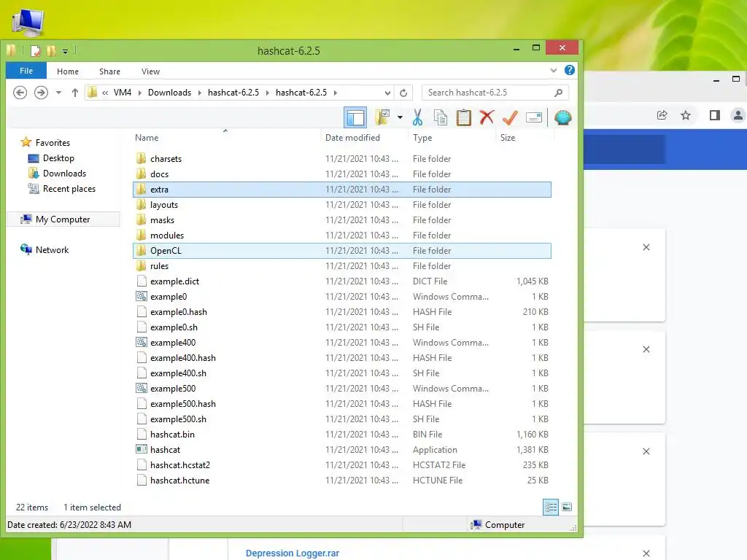Click share icon in browser window
Screen dimensions: 747x560
coord(662,115)
